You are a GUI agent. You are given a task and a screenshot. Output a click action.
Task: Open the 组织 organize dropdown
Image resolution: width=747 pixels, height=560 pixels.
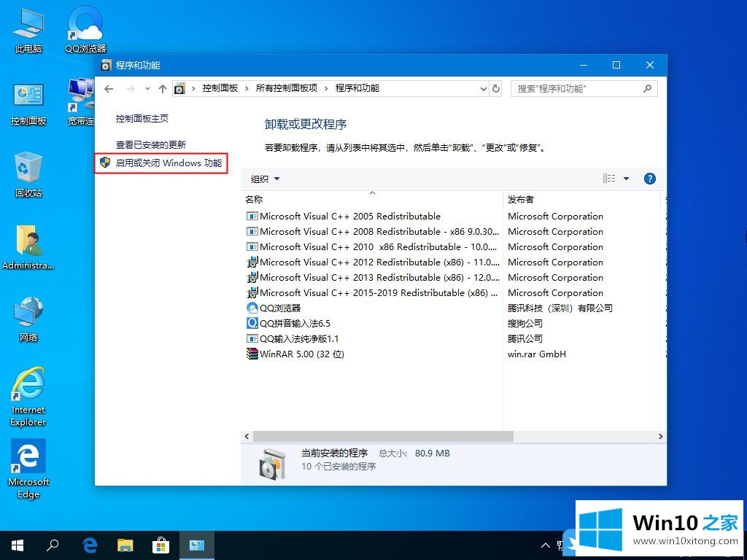pos(265,179)
